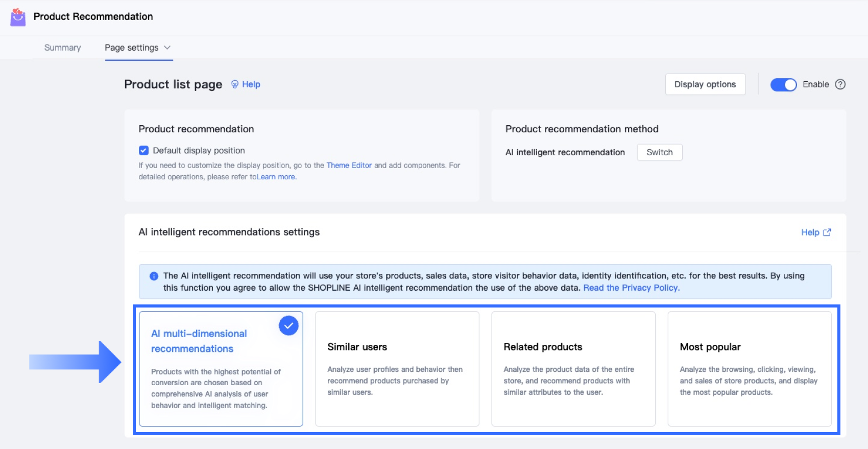
Task: Click the blue info icon in the notice
Action: point(154,276)
